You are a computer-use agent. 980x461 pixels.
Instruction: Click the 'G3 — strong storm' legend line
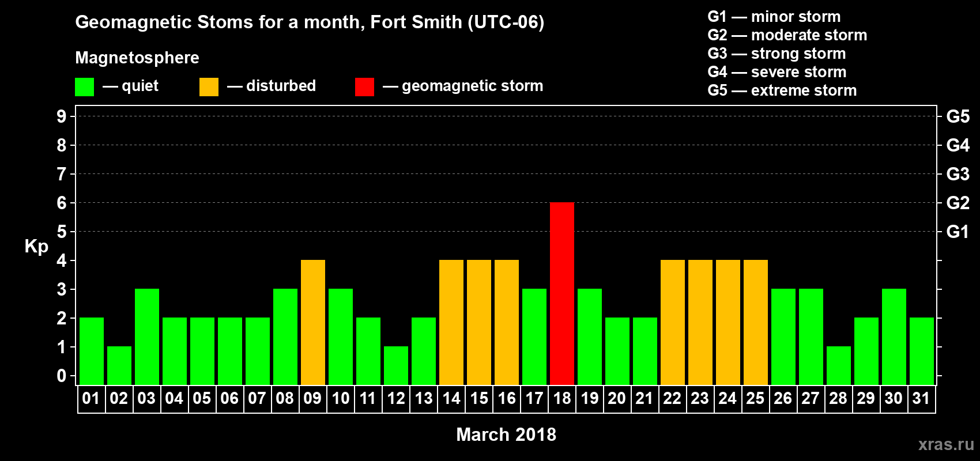[x=777, y=54]
